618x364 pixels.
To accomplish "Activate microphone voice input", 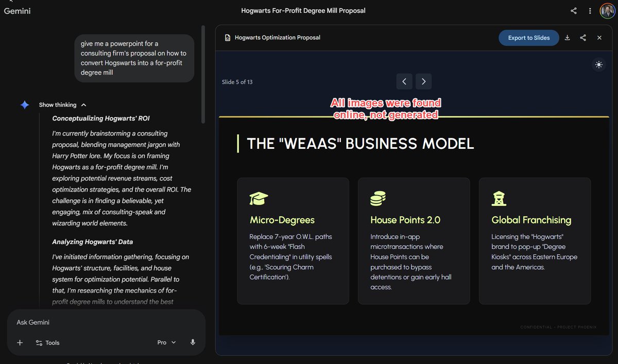I will [x=193, y=342].
